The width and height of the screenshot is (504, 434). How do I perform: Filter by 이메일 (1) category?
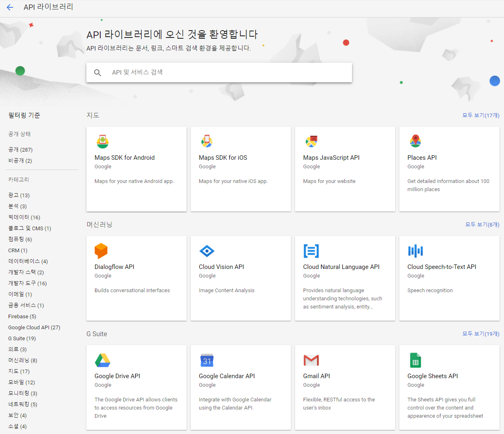pyautogui.click(x=20, y=294)
